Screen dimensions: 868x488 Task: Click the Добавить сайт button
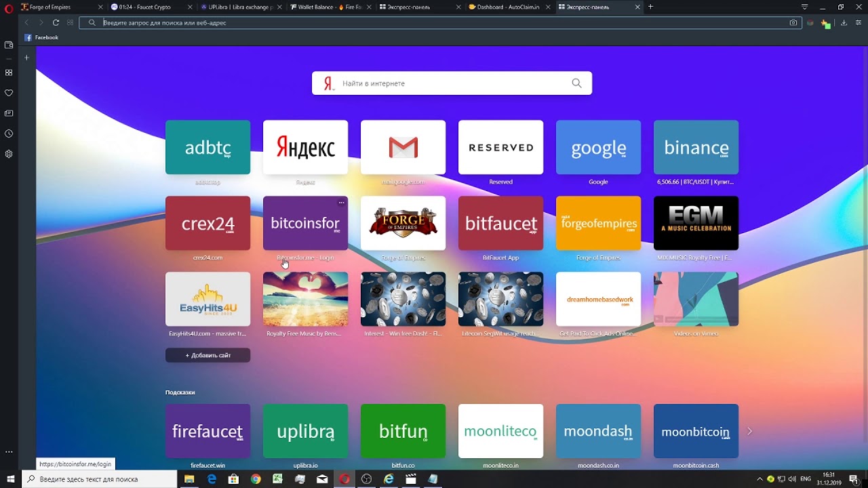(x=208, y=355)
